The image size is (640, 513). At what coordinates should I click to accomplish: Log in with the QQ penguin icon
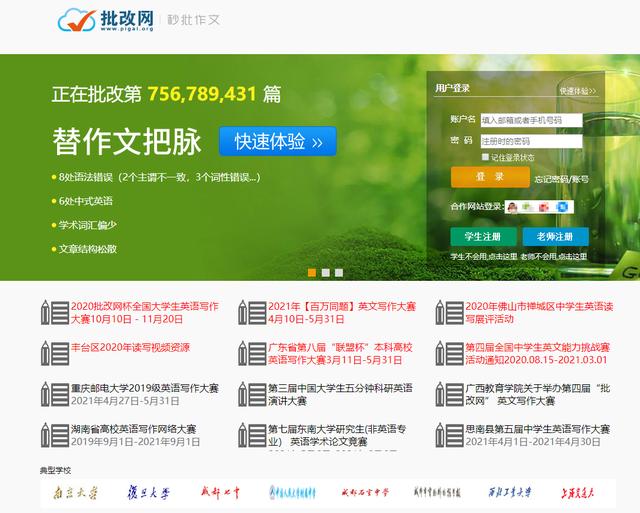click(512, 206)
